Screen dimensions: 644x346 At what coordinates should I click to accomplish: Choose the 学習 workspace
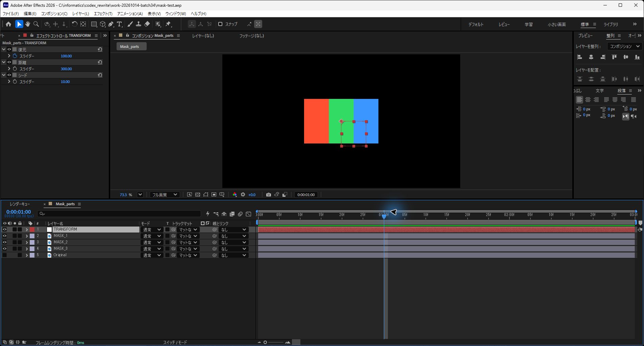(528, 24)
